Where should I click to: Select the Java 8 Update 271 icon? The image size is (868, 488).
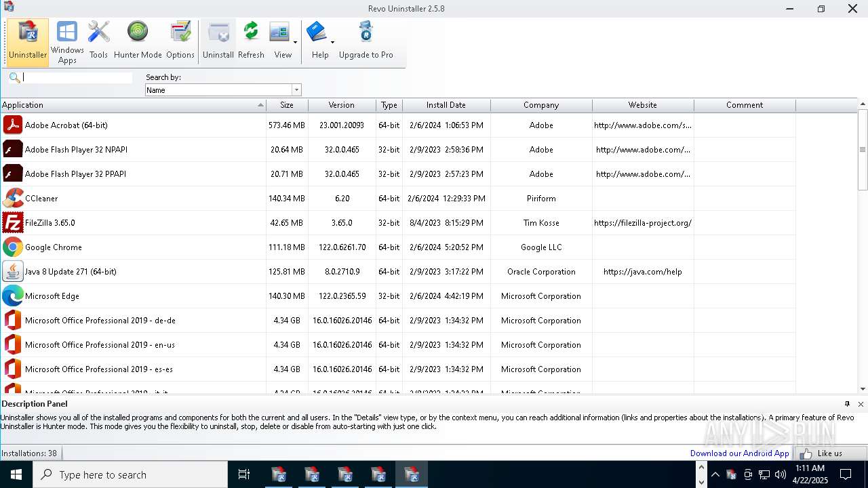(12, 271)
